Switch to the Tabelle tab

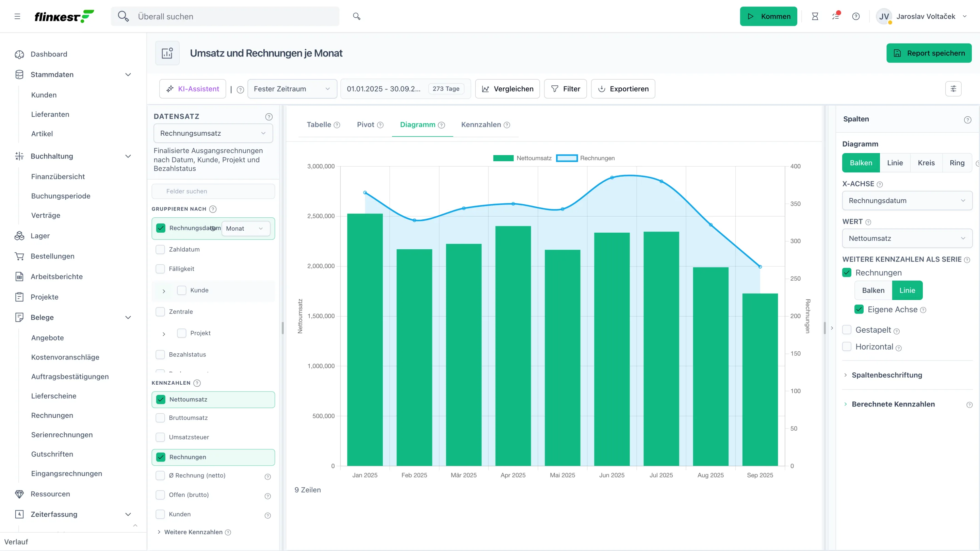pyautogui.click(x=323, y=125)
